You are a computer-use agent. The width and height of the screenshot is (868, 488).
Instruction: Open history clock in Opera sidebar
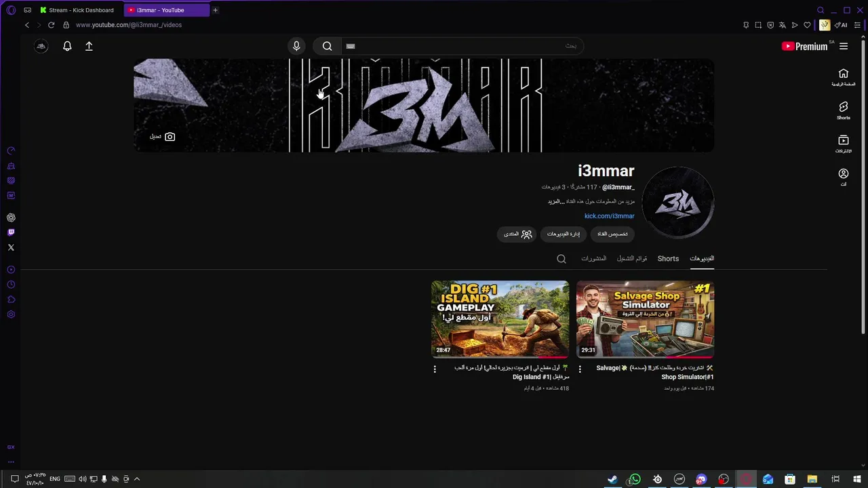click(x=11, y=285)
